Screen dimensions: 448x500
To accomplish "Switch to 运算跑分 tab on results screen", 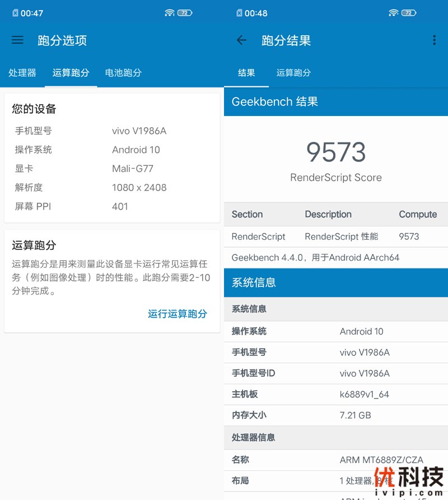I will (x=294, y=72).
